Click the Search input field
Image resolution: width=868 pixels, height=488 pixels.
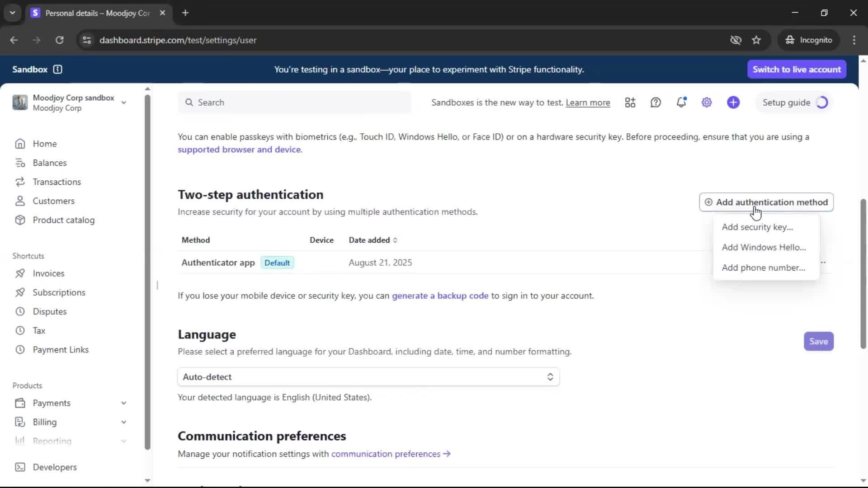294,103
